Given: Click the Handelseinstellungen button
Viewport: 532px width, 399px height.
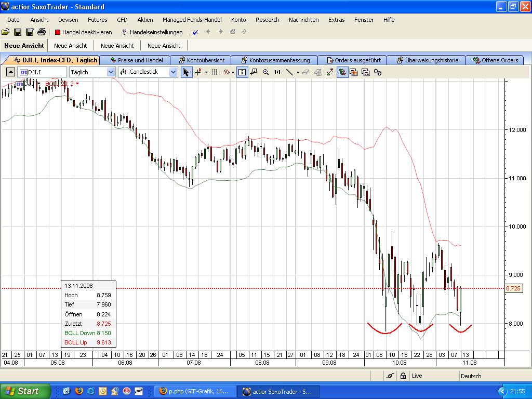Looking at the screenshot, I should tap(152, 32).
